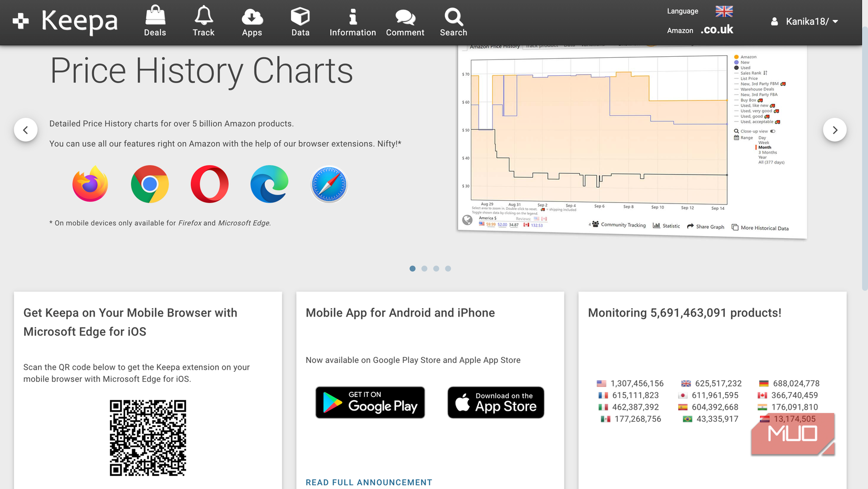Expand the Kanika18 account dropdown

[805, 22]
